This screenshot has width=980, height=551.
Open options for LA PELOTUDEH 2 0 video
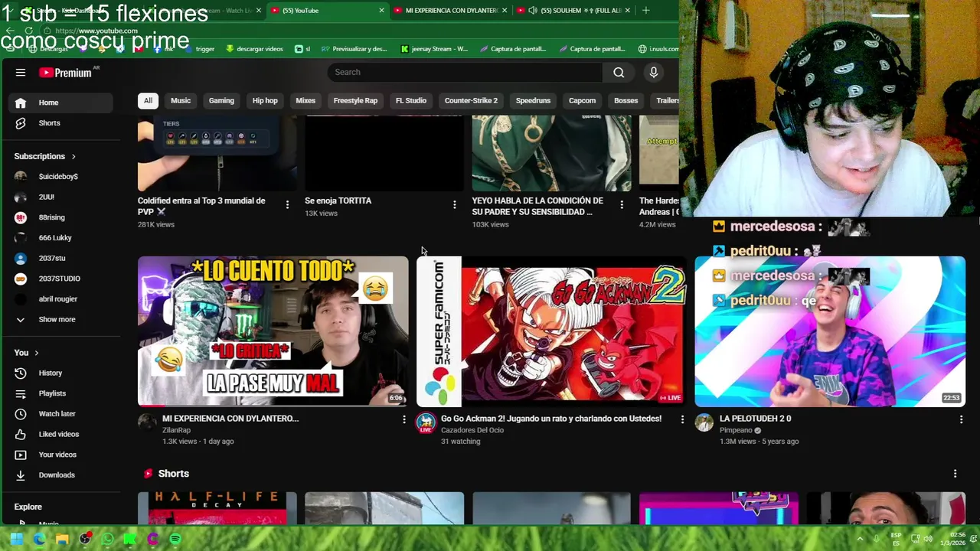(x=961, y=419)
